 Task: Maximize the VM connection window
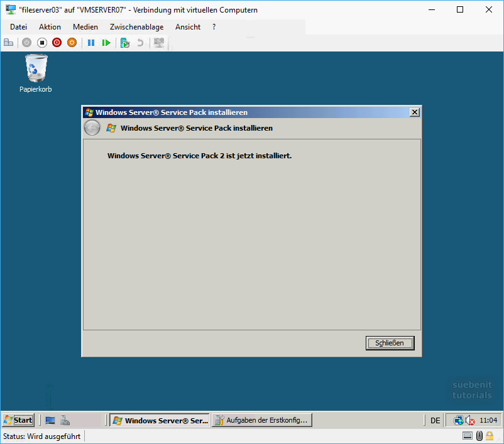[460, 9]
